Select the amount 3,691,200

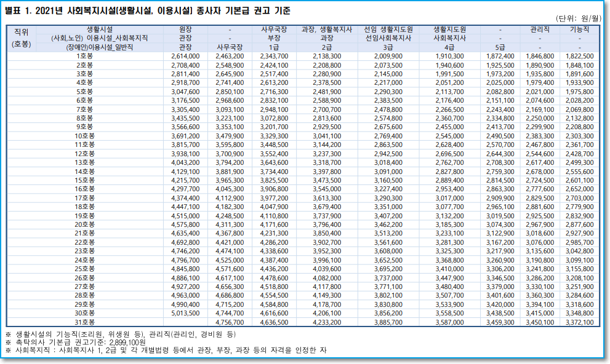pos(185,136)
